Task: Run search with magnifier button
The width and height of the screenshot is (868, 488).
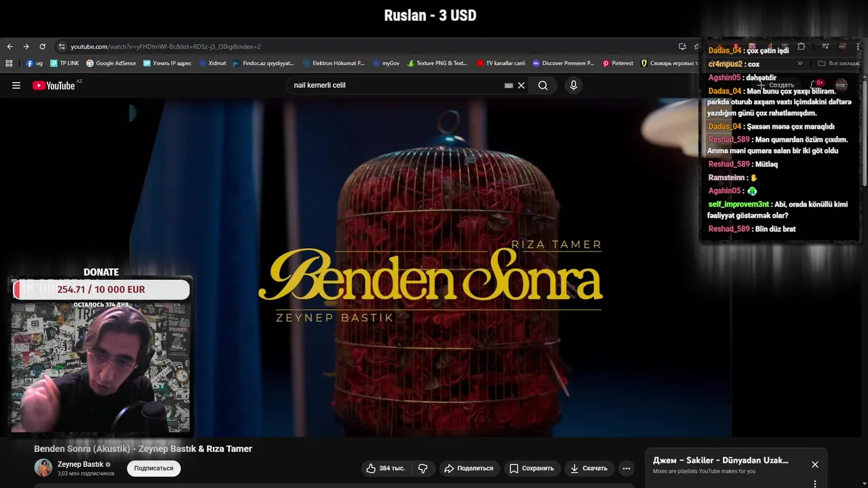Action: [x=543, y=85]
